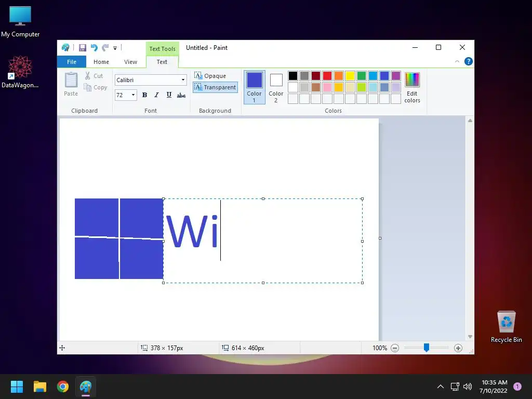Select Color 2 background button
Image resolution: width=532 pixels, height=399 pixels.
coord(276,87)
